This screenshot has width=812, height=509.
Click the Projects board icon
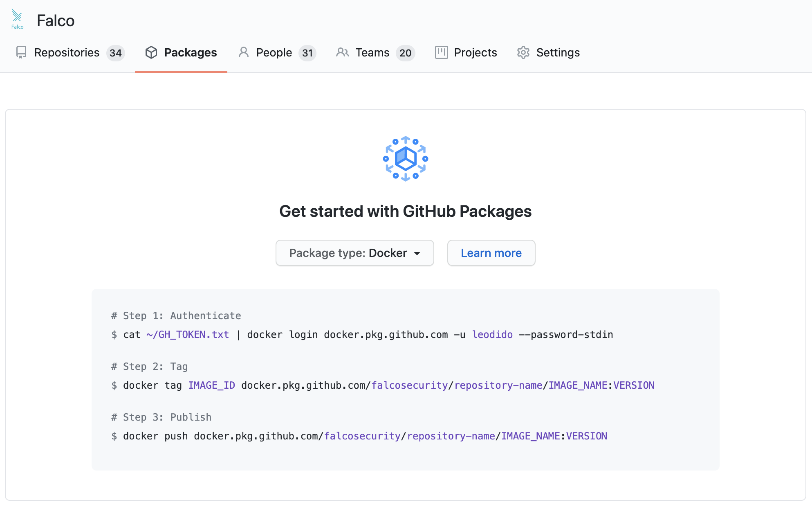441,52
